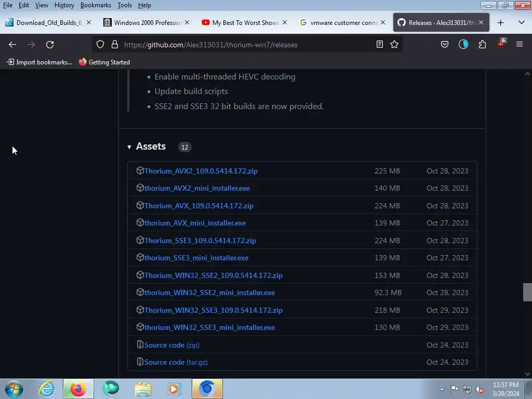Open the Bookmarks menu

pyautogui.click(x=96, y=5)
